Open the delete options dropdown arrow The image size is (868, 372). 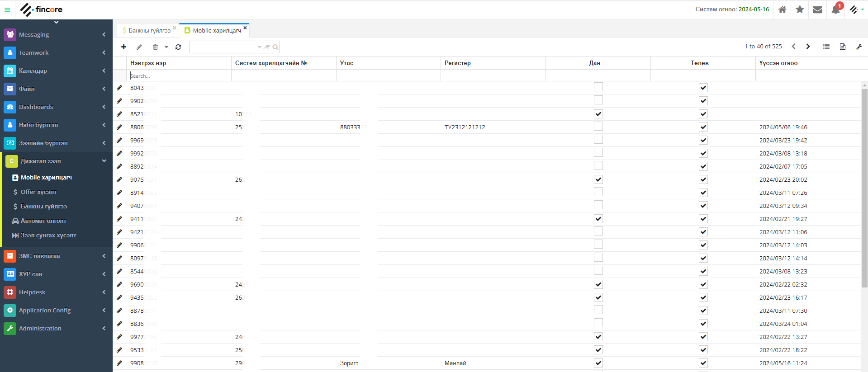166,47
